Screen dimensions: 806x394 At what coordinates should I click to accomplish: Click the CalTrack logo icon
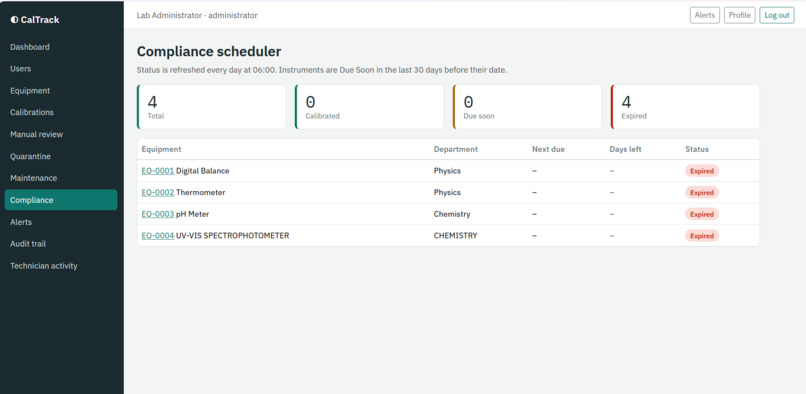point(14,20)
